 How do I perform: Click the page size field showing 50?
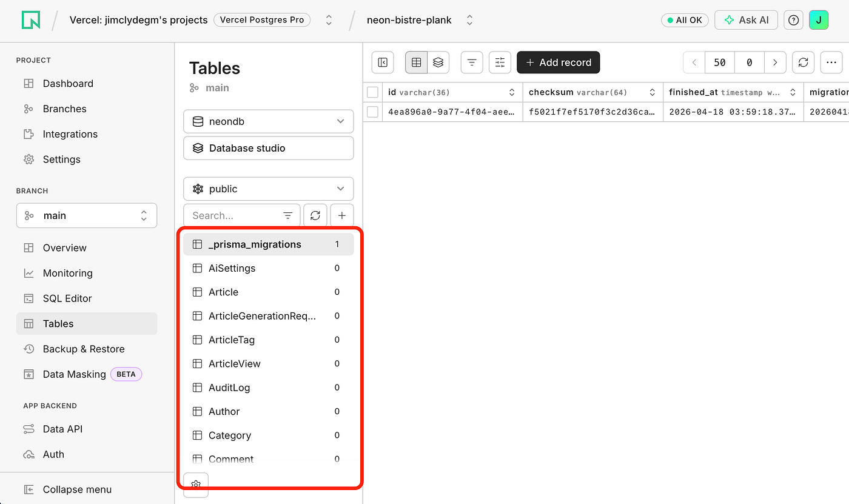(x=720, y=62)
